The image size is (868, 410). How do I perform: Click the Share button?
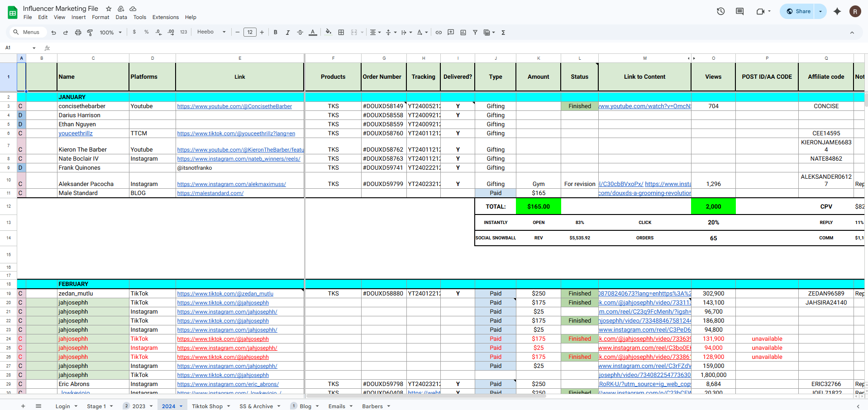point(798,11)
